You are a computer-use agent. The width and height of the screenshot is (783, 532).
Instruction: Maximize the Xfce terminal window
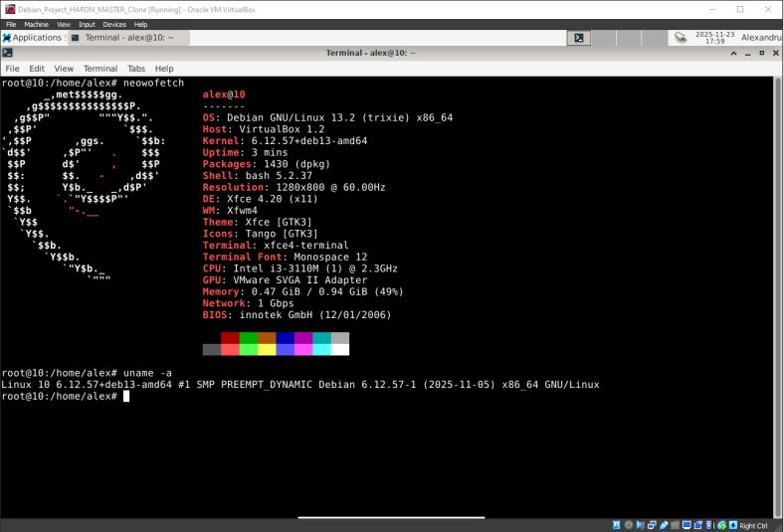(761, 53)
